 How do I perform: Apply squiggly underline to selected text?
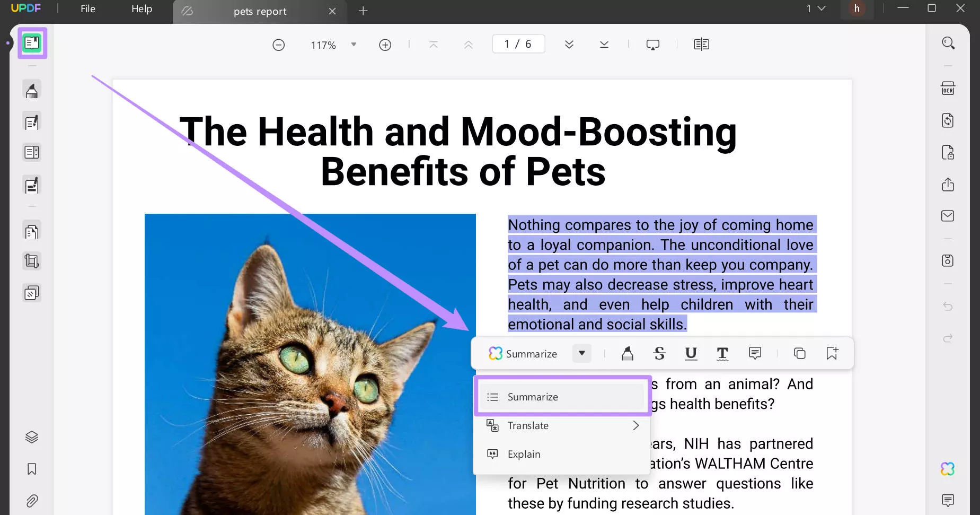(722, 354)
